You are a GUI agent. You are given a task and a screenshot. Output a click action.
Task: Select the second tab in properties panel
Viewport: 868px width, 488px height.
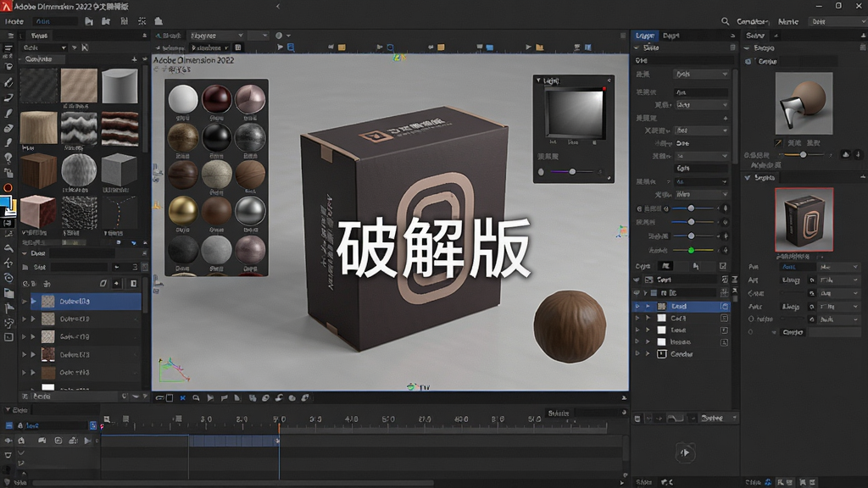(x=671, y=36)
